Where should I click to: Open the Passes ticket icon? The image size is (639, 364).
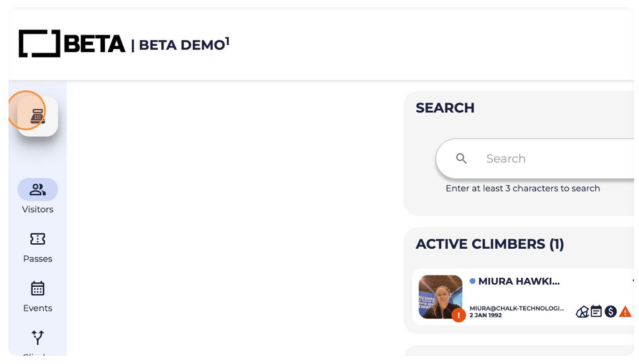[x=38, y=239]
